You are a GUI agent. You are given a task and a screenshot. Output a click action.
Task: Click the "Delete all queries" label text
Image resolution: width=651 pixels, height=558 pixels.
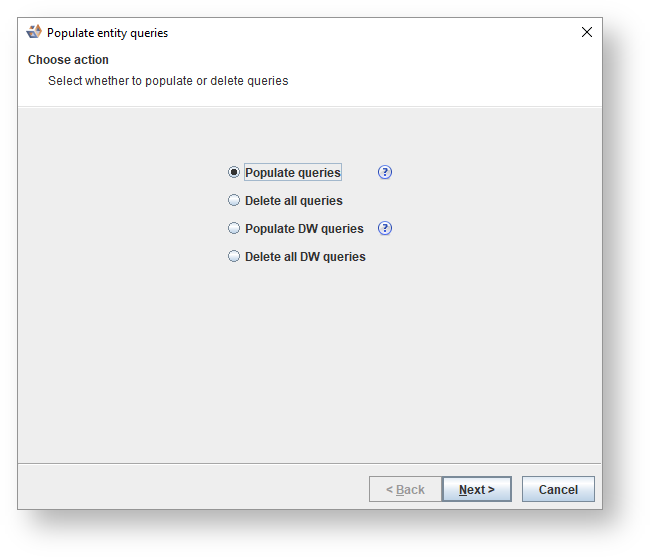pyautogui.click(x=294, y=201)
